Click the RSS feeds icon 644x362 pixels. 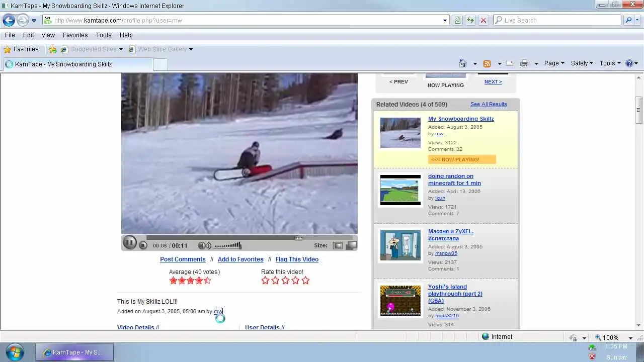point(487,63)
